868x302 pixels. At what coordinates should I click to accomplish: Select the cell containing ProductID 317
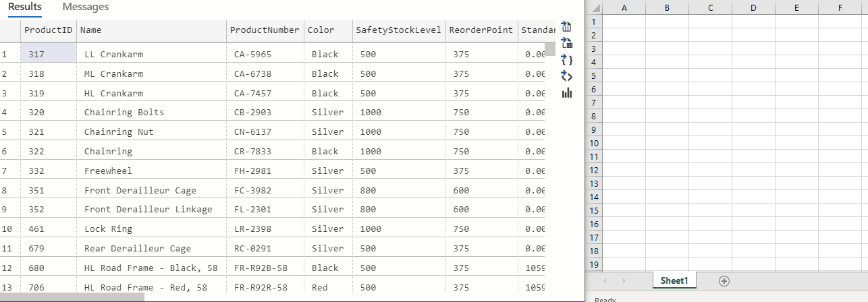[x=49, y=54]
